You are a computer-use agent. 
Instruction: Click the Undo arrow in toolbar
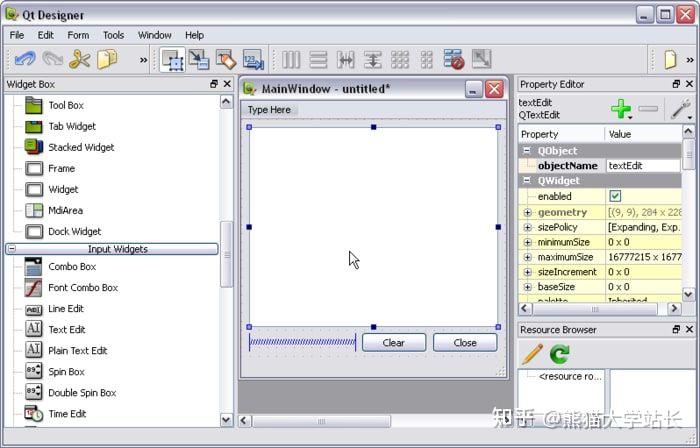pos(25,59)
